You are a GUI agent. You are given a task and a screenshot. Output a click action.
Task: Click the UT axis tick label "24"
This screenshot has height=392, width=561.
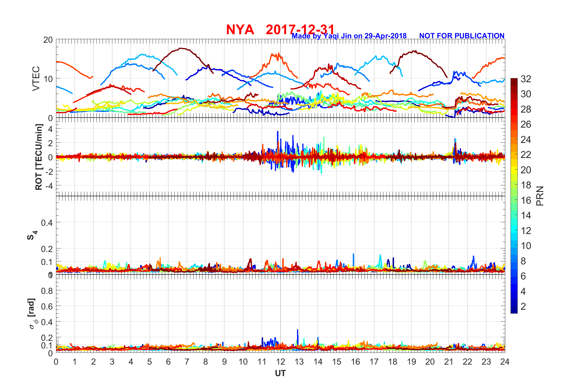pyautogui.click(x=505, y=362)
